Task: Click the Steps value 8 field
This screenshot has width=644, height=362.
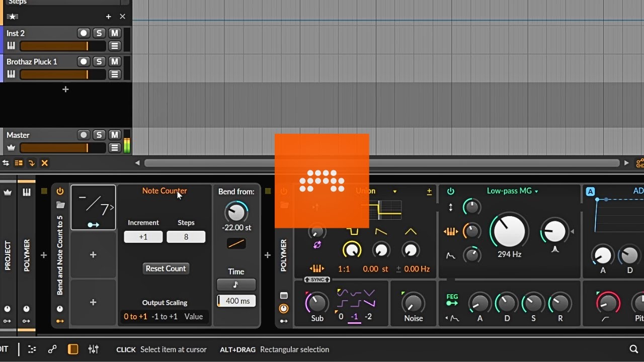Action: pos(186,237)
